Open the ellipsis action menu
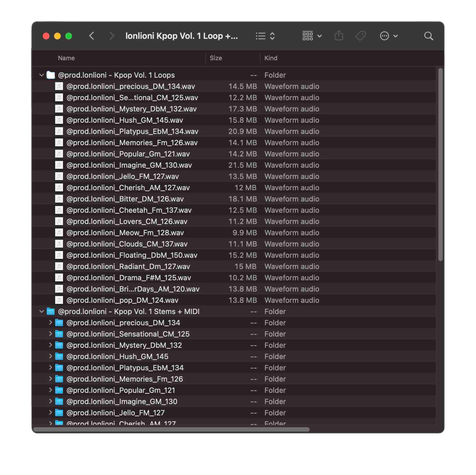This screenshot has width=476, height=475. coord(389,36)
